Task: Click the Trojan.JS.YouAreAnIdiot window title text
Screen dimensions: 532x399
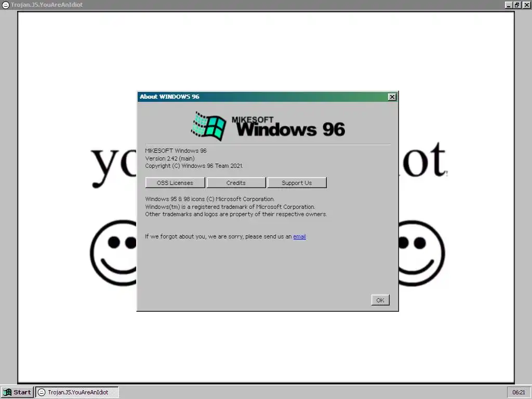Action: [46, 5]
